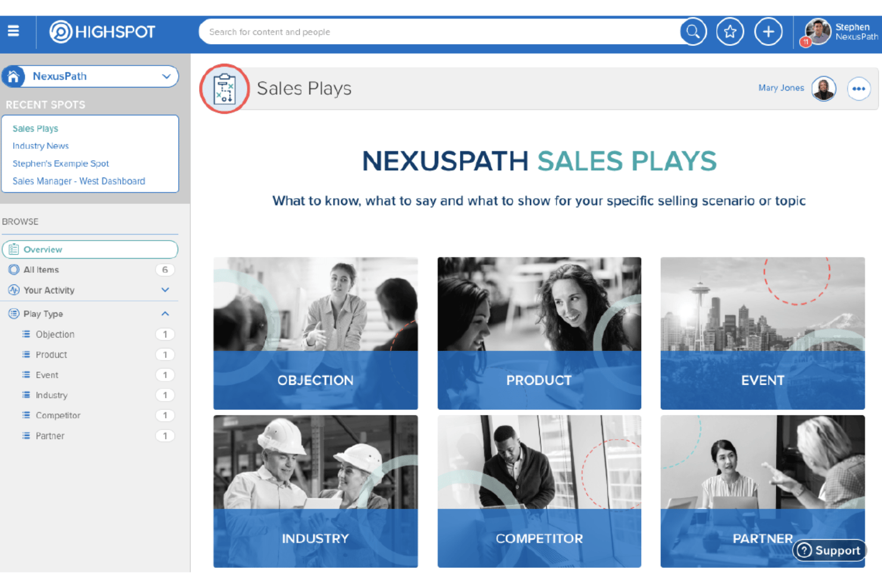The height and width of the screenshot is (588, 882).
Task: Click the All Items count badge 6
Action: [165, 270]
